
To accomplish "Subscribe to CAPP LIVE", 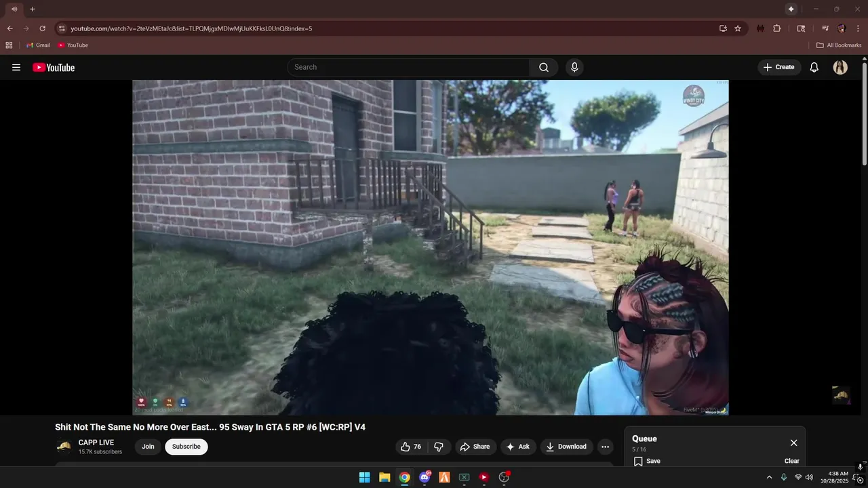I will click(186, 447).
